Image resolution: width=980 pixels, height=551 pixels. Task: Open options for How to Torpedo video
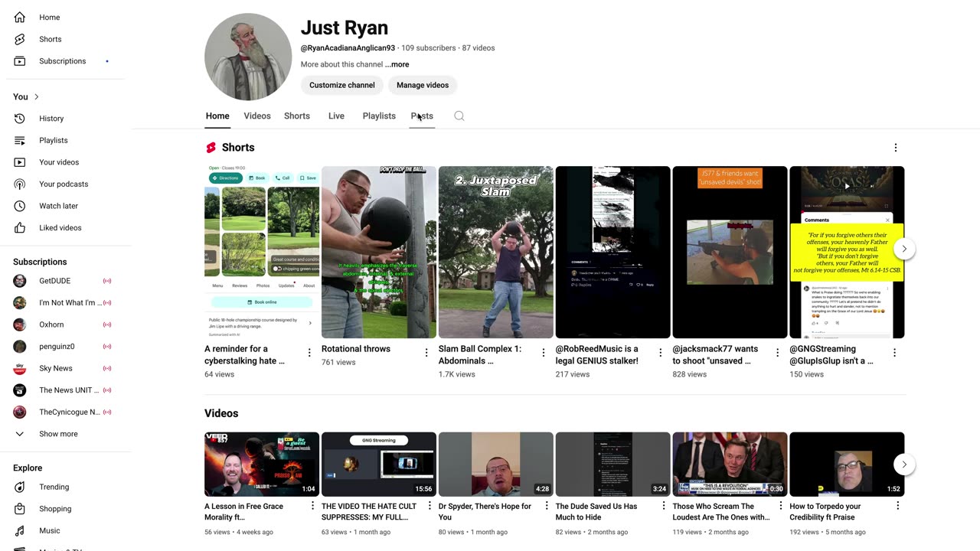(898, 506)
